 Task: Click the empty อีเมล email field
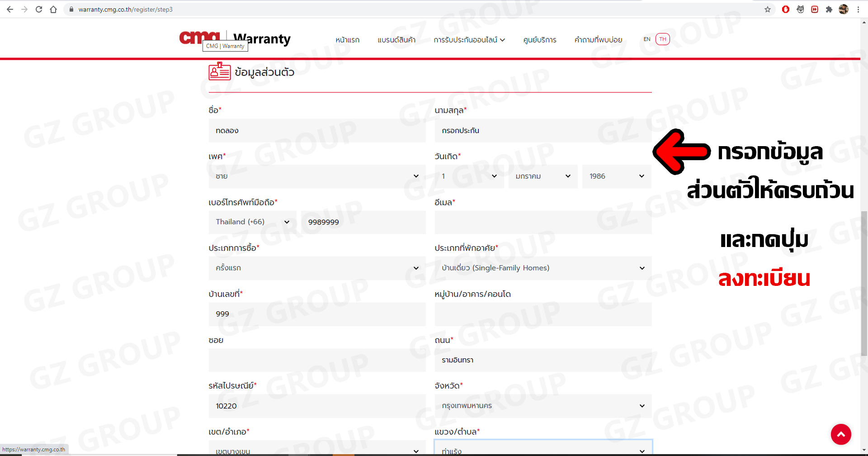point(542,222)
